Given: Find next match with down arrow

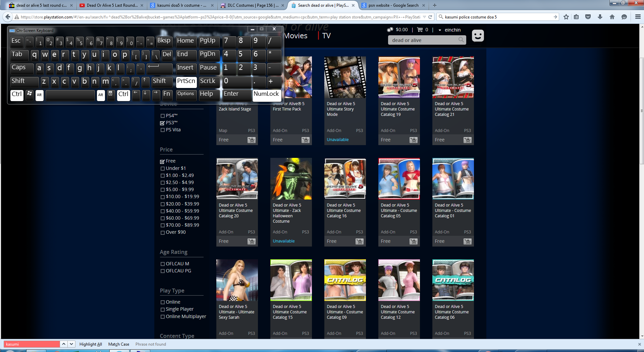Looking at the screenshot, I should (x=71, y=344).
